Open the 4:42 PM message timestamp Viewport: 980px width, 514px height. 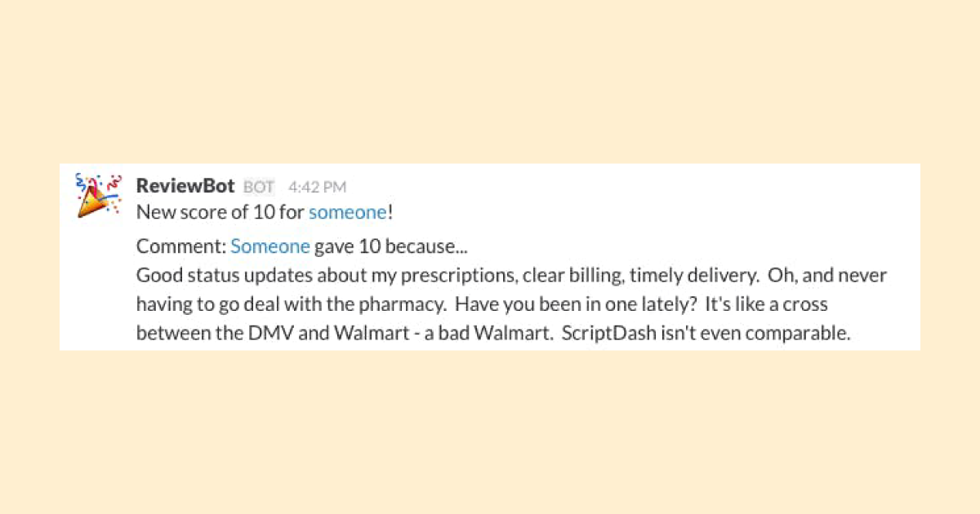pyautogui.click(x=318, y=187)
